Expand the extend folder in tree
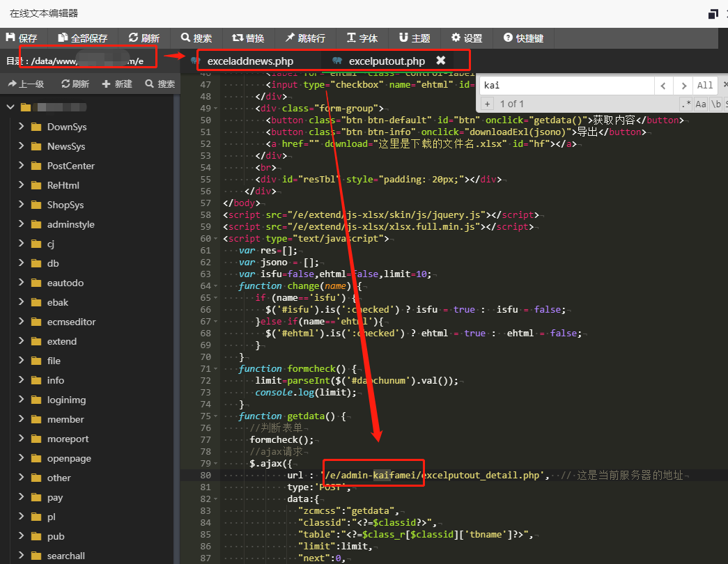Image resolution: width=728 pixels, height=564 pixels. point(21,341)
